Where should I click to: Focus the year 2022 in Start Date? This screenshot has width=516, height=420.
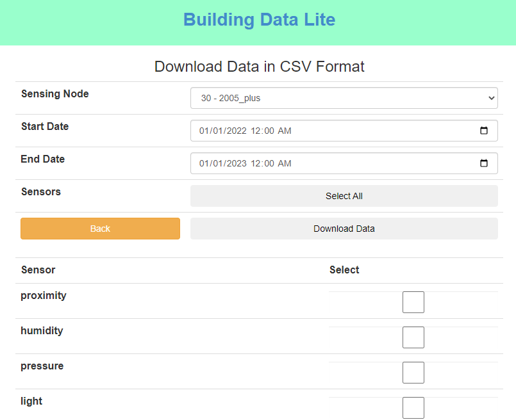pyautogui.click(x=235, y=131)
